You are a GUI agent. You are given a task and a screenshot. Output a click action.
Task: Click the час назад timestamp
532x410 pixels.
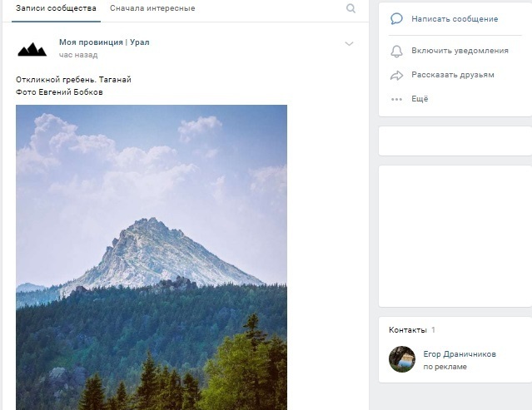point(78,55)
